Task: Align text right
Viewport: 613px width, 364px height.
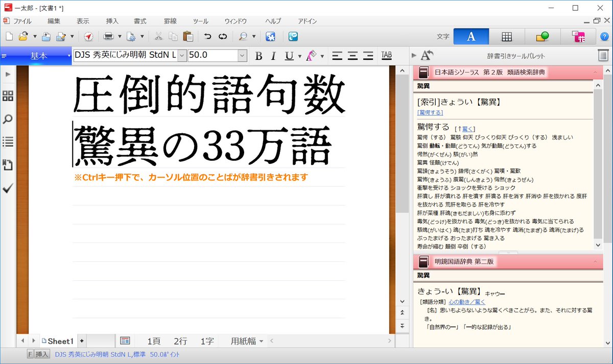Action: (368, 55)
